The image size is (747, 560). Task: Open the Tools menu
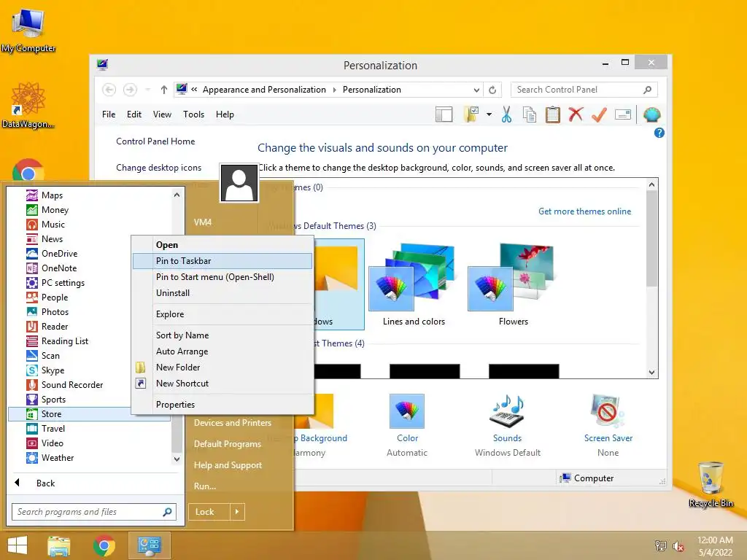click(x=193, y=114)
